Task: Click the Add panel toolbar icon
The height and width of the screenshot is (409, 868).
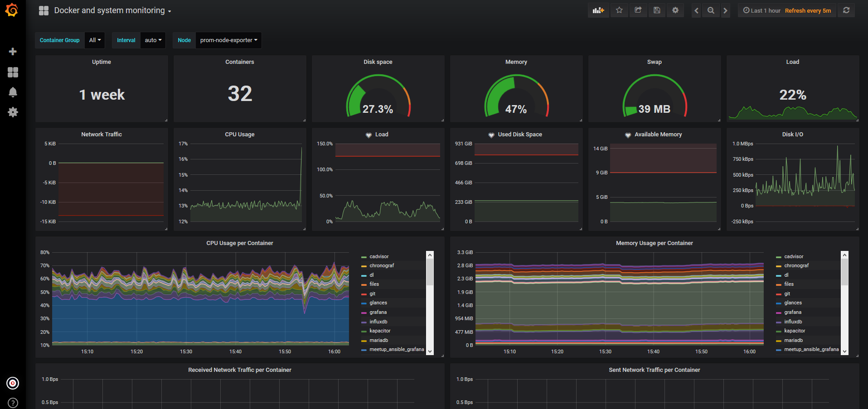Action: 598,10
